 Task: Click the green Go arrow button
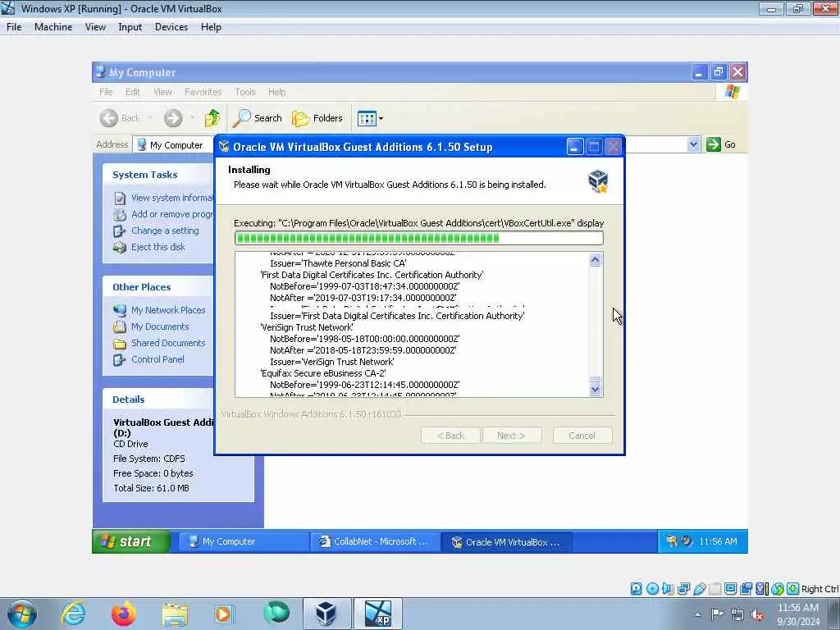(714, 144)
